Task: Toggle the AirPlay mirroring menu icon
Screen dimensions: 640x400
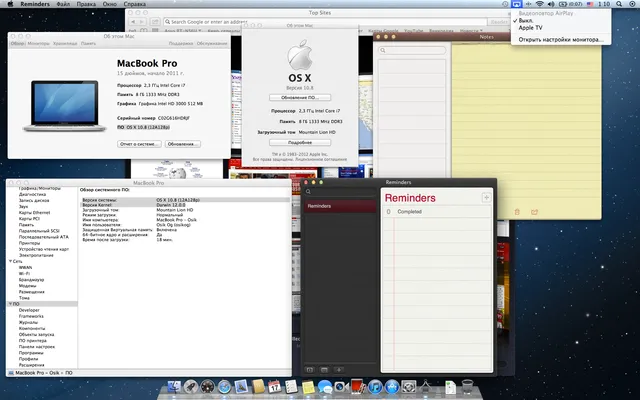Action: coord(517,4)
